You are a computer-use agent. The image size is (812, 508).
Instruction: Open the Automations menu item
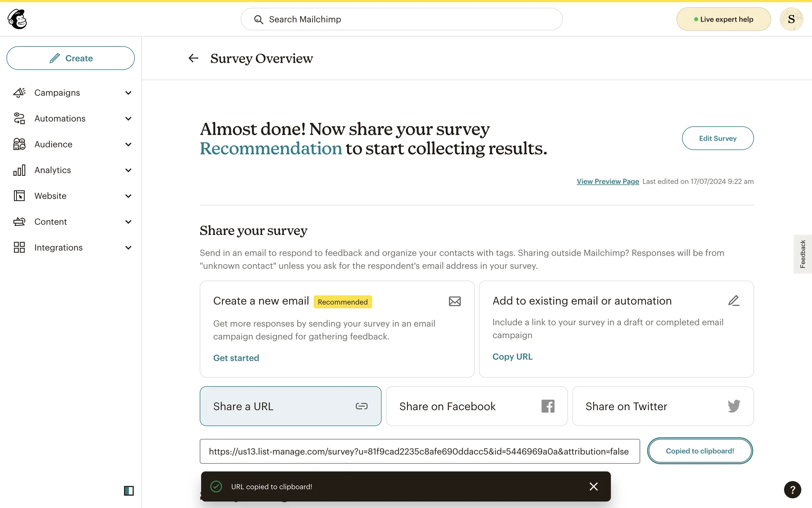click(x=60, y=119)
